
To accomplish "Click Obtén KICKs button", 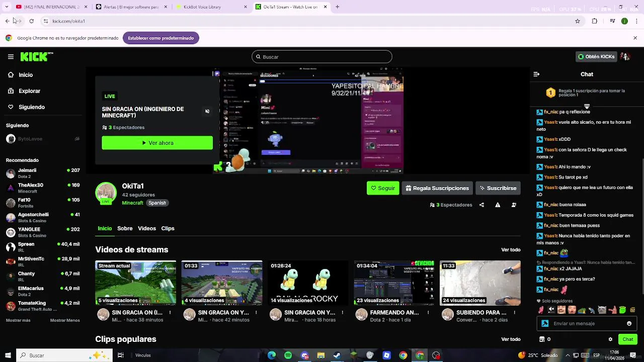I will point(596,57).
